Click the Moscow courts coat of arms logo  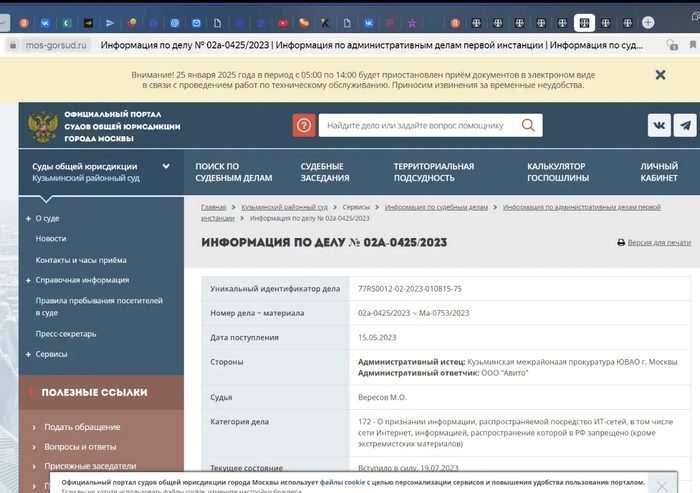click(x=42, y=126)
